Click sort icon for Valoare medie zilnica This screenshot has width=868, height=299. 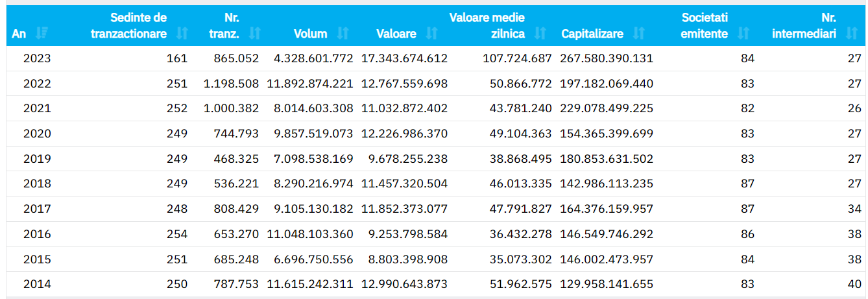pyautogui.click(x=541, y=33)
